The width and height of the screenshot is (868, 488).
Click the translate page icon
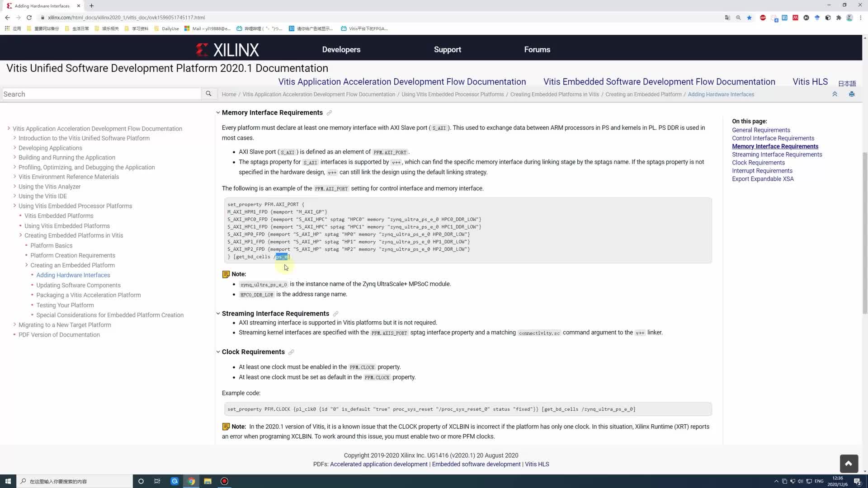[727, 18]
